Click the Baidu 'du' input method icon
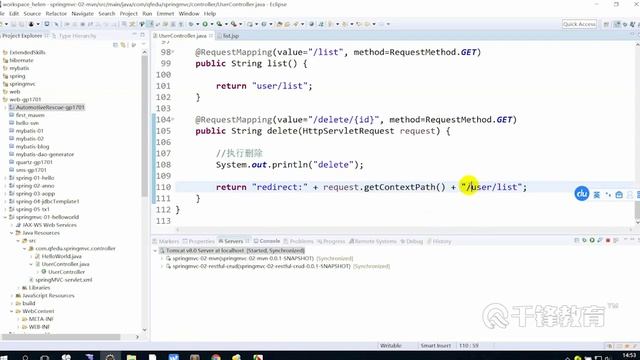Image resolution: width=640 pixels, height=360 pixels. [582, 194]
